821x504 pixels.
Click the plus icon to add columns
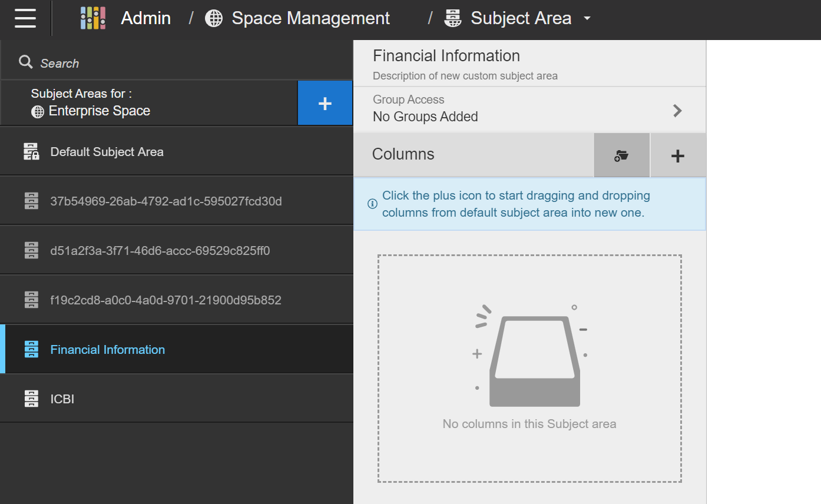678,155
